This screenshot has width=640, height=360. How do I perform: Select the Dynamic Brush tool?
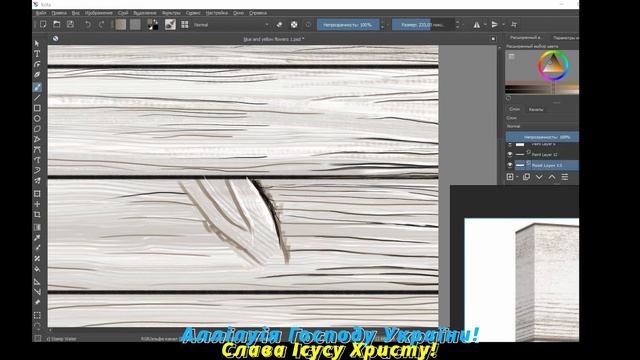pyautogui.click(x=37, y=170)
